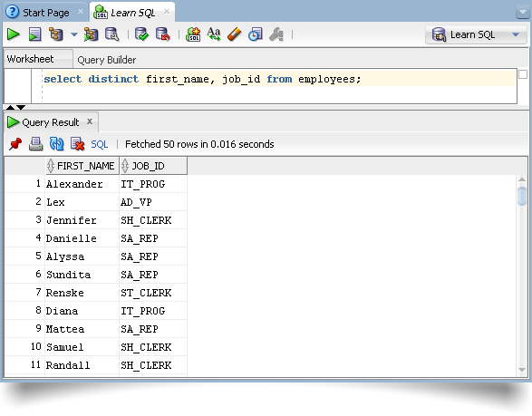The width and height of the screenshot is (532, 416).
Task: Print the query result
Action: (35, 144)
